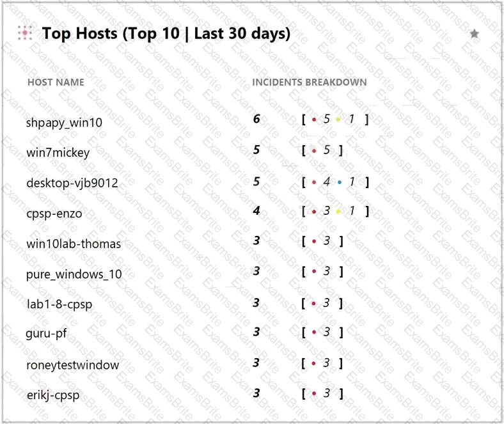Click red severity dot for guru-pf
This screenshot has width=504, height=424.
313,333
